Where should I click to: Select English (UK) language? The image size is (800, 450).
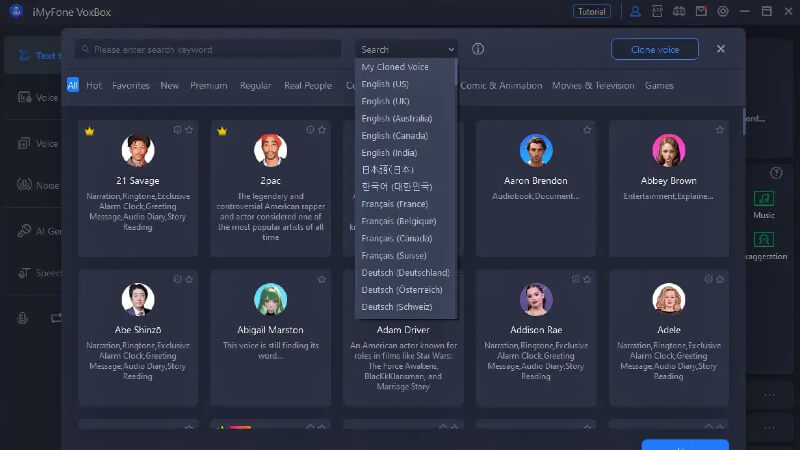385,101
